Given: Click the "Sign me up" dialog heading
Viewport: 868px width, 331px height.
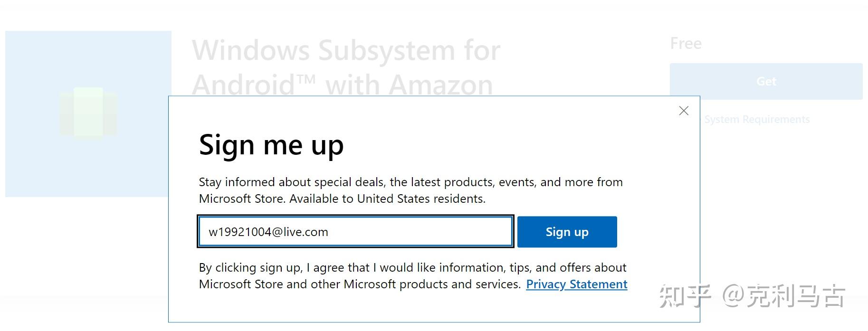Looking at the screenshot, I should pos(271,145).
